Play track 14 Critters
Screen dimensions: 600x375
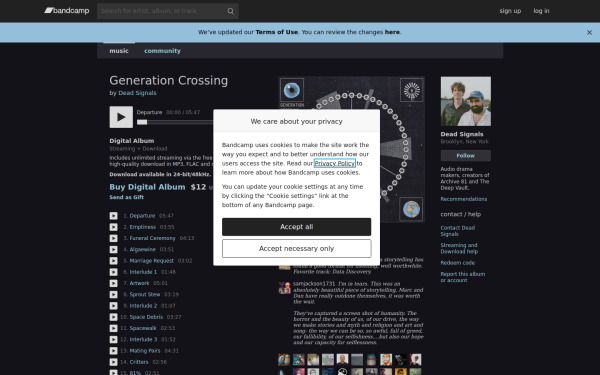[114, 362]
